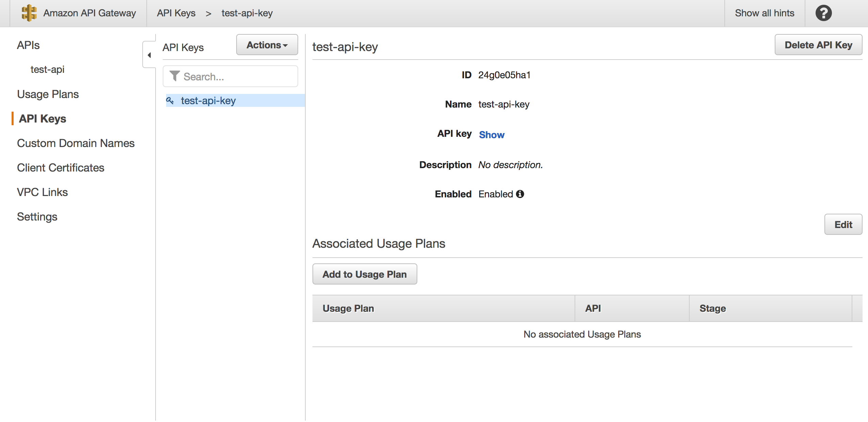Show the hidden API key value
Viewport: 868px width, 422px height.
[491, 135]
